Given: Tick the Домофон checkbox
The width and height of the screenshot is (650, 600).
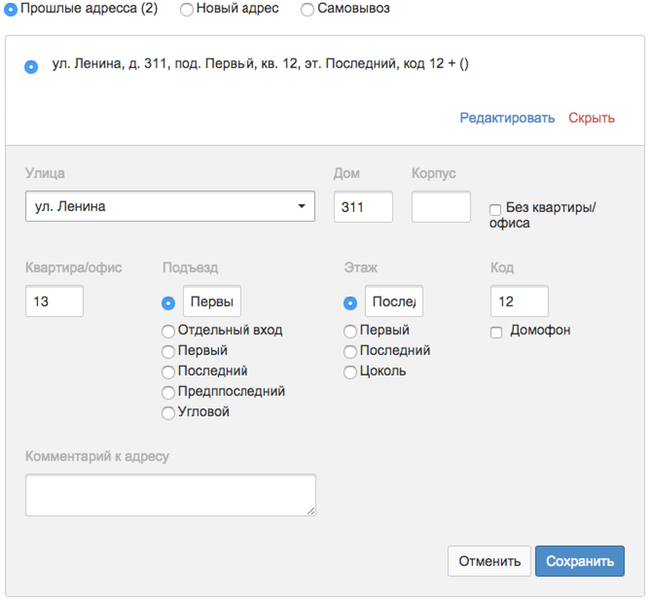Looking at the screenshot, I should [496, 332].
